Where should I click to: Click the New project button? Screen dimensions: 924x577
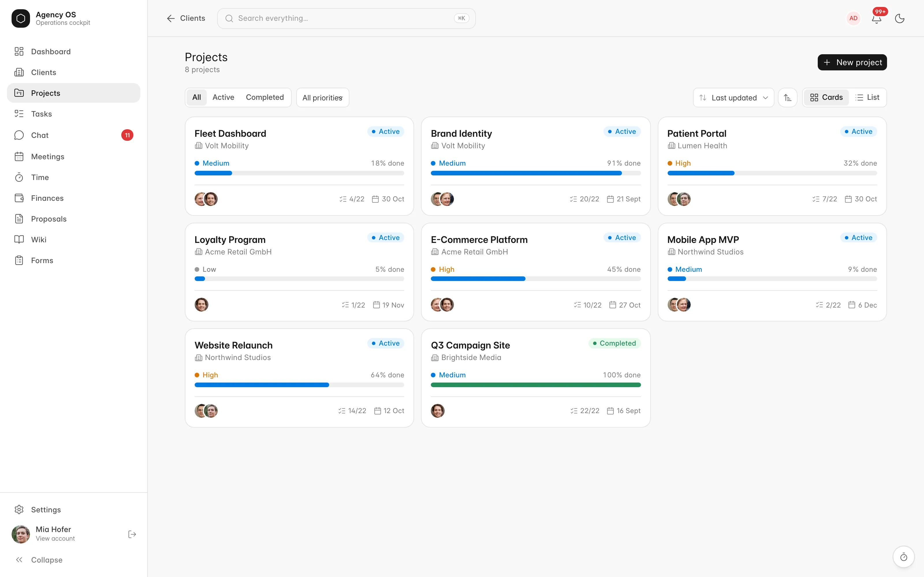click(852, 62)
